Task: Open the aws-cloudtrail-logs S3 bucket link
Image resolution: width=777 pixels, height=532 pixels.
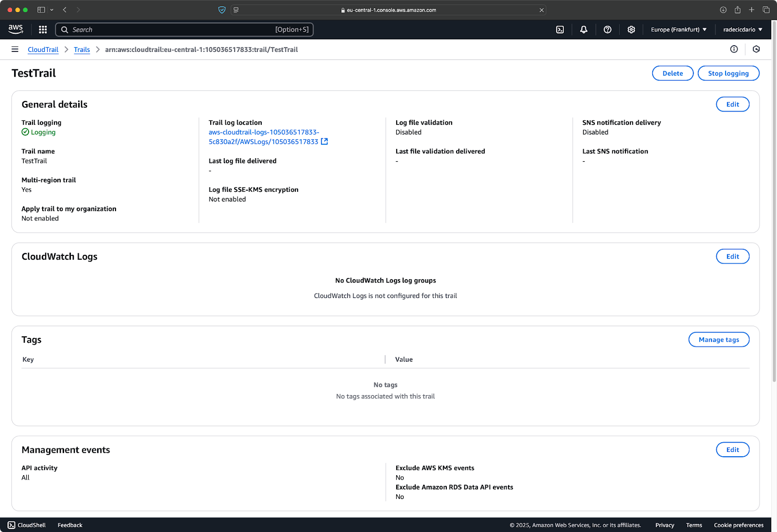Action: point(264,137)
